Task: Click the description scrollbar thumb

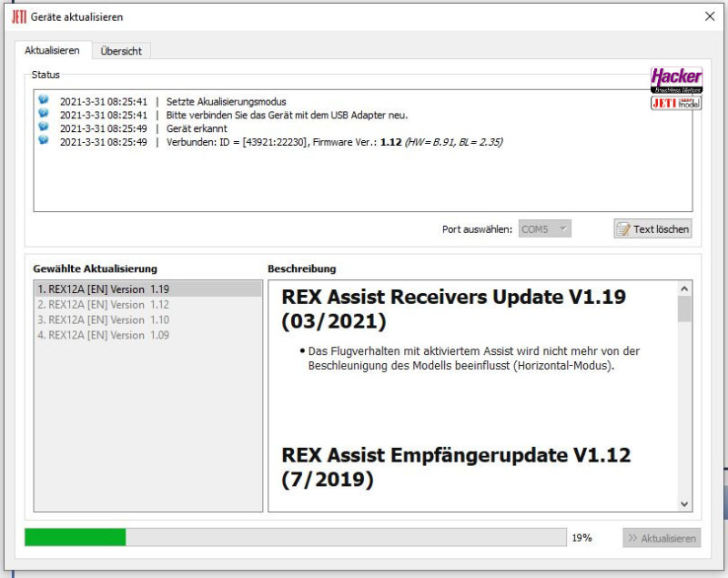Action: [x=684, y=309]
